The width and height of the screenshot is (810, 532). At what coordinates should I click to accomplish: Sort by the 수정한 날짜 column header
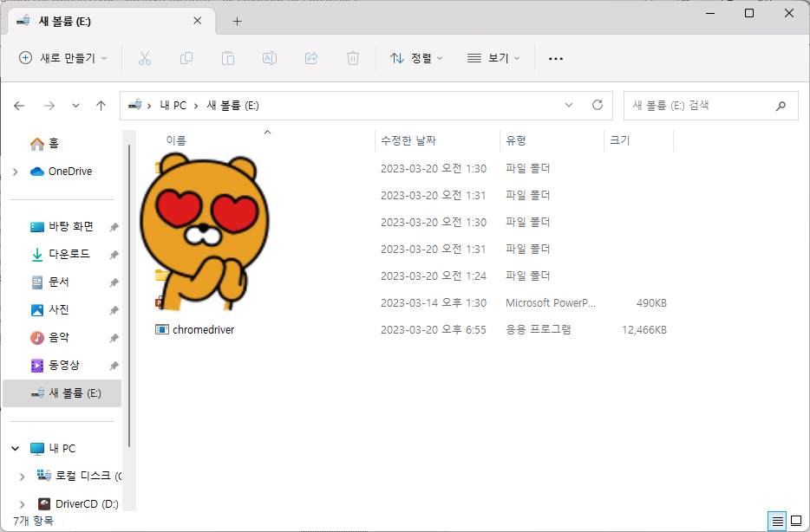coord(408,140)
